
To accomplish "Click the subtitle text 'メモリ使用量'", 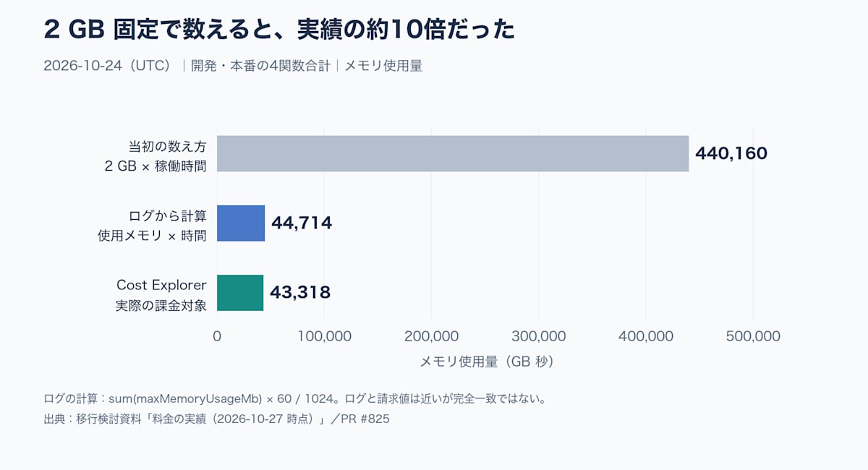I will point(383,66).
